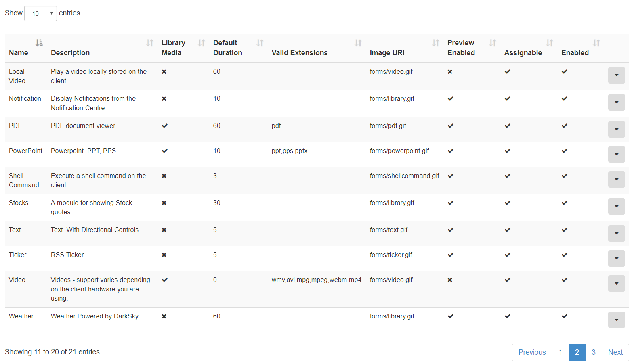
Task: Go to page 1
Action: pyautogui.click(x=561, y=352)
